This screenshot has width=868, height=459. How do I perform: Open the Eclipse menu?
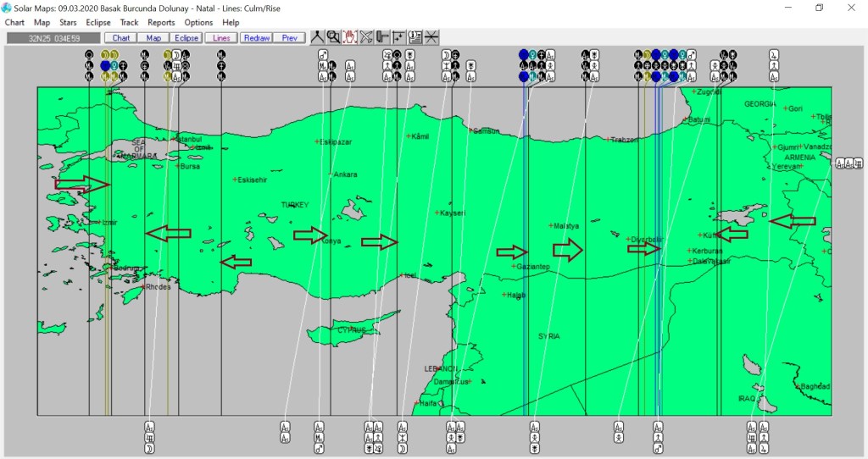98,22
